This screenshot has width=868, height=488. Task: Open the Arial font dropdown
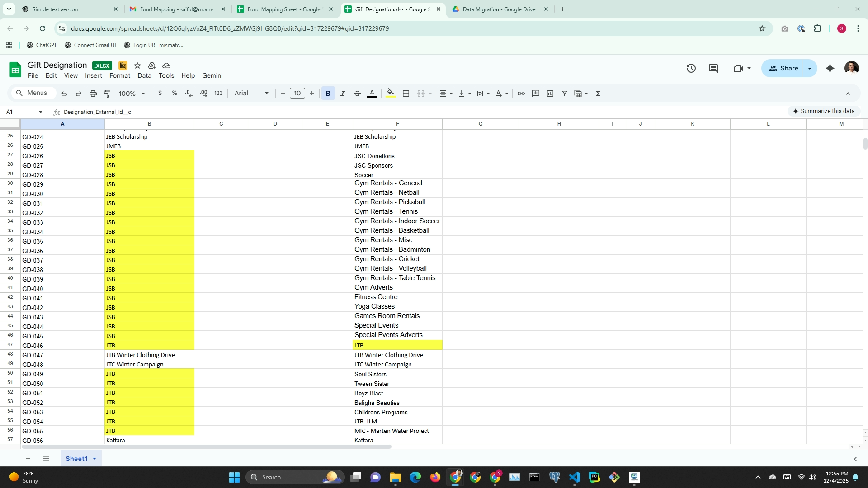[251, 94]
